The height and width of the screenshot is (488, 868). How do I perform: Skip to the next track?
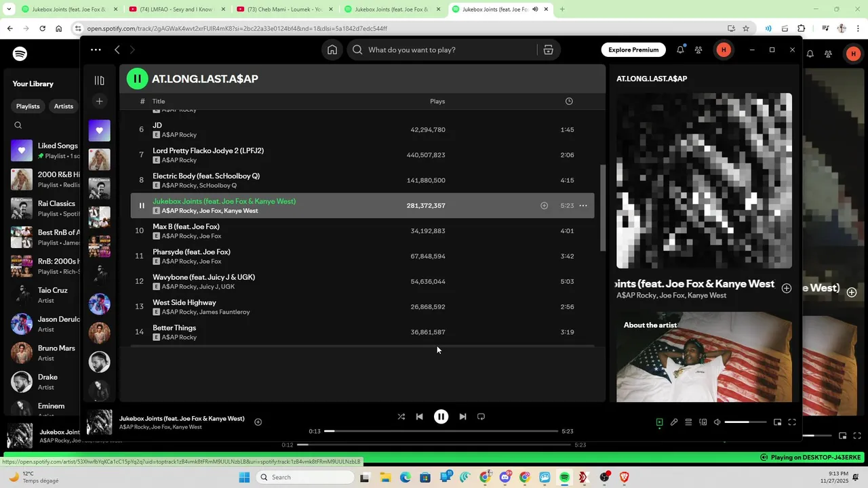(462, 416)
